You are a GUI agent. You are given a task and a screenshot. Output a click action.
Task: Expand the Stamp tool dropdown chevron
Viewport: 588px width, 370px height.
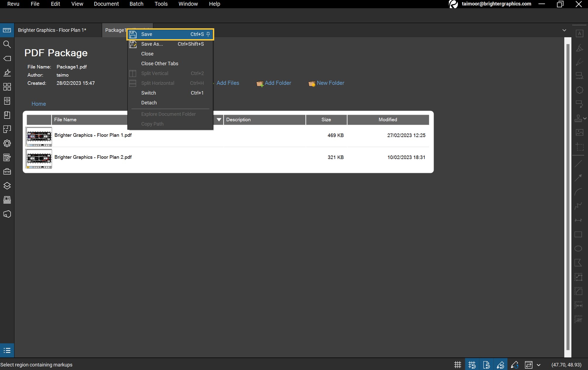coord(585,118)
